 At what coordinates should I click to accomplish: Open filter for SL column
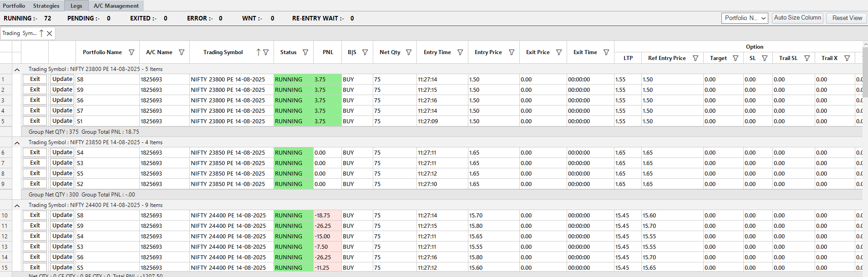click(x=765, y=58)
